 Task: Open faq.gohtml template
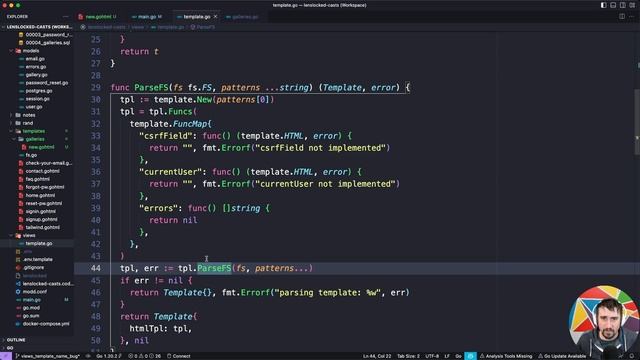[x=38, y=179]
